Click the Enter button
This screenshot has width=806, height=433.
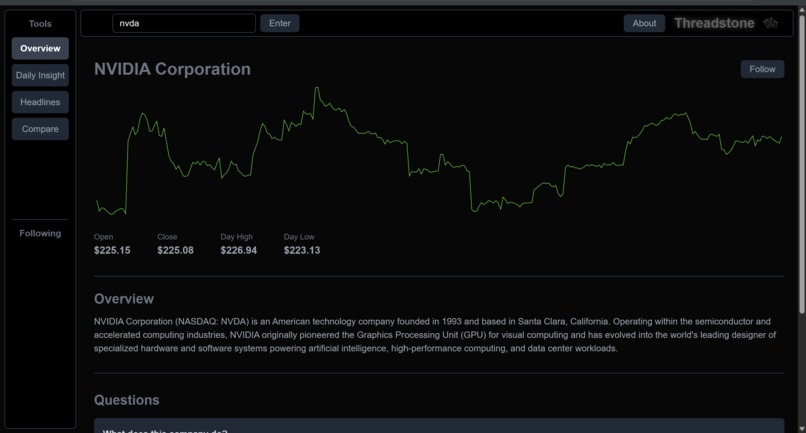point(280,23)
